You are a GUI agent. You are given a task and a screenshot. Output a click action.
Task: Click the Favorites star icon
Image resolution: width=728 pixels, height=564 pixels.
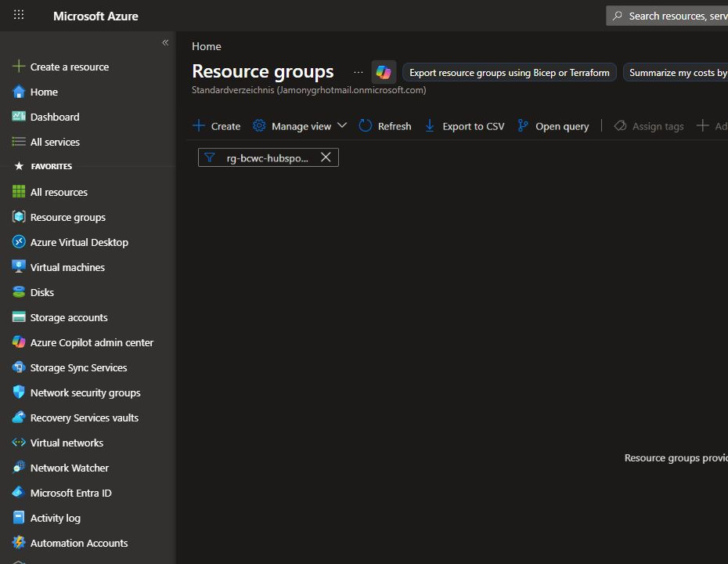(19, 166)
